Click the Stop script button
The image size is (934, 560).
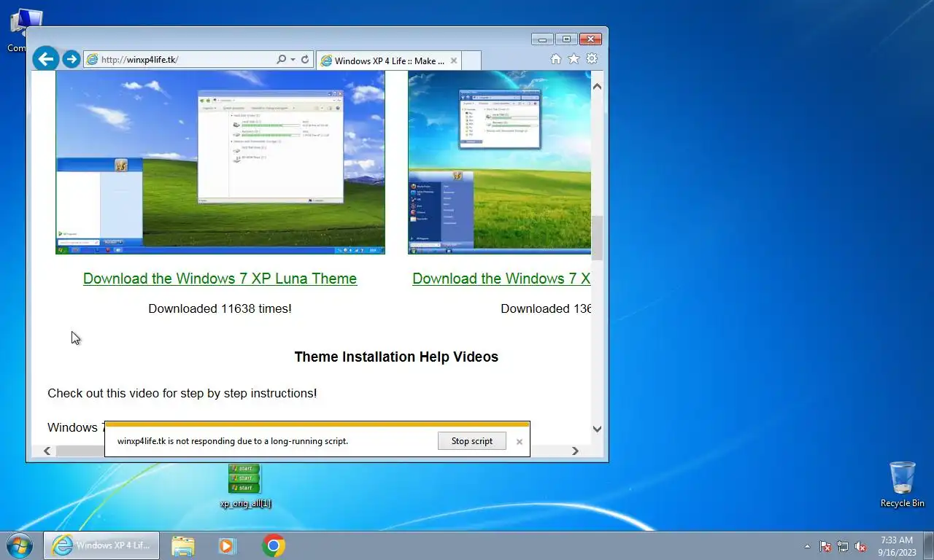(x=472, y=441)
